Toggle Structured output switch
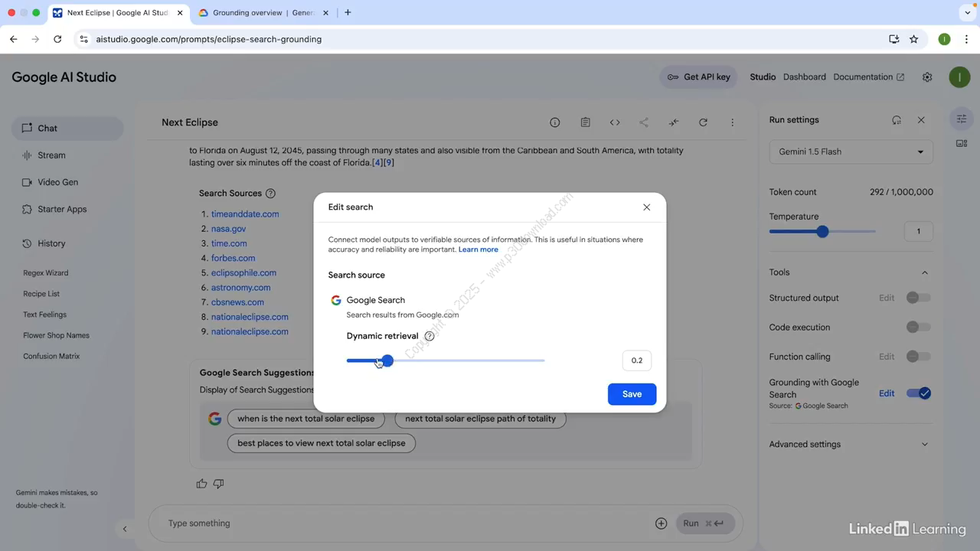Image resolution: width=980 pixels, height=551 pixels. coord(918,298)
